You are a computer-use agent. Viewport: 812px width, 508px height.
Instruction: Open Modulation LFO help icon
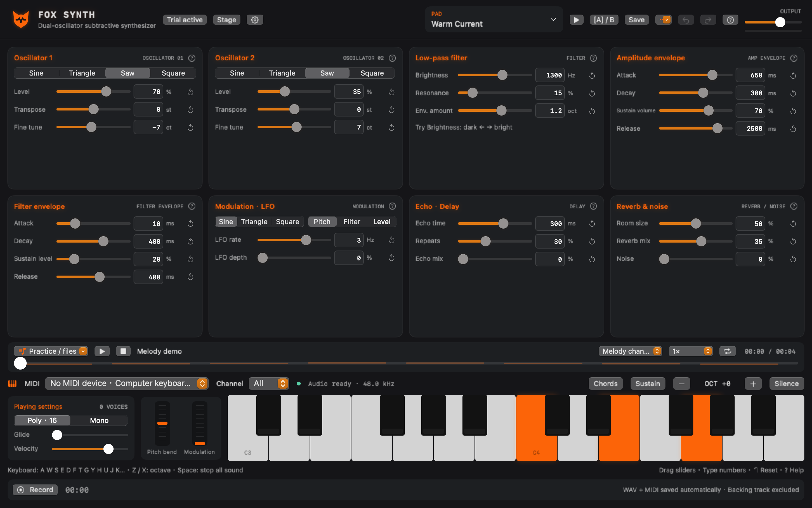point(392,206)
